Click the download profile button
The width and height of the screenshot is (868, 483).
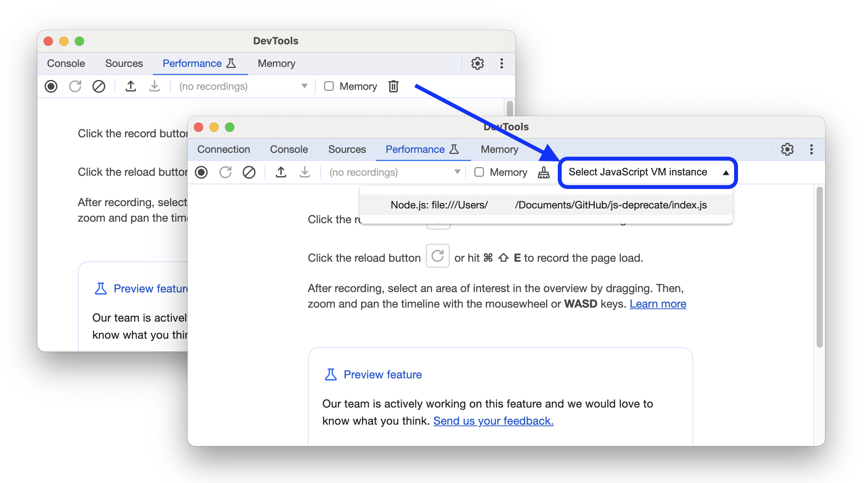pos(304,172)
